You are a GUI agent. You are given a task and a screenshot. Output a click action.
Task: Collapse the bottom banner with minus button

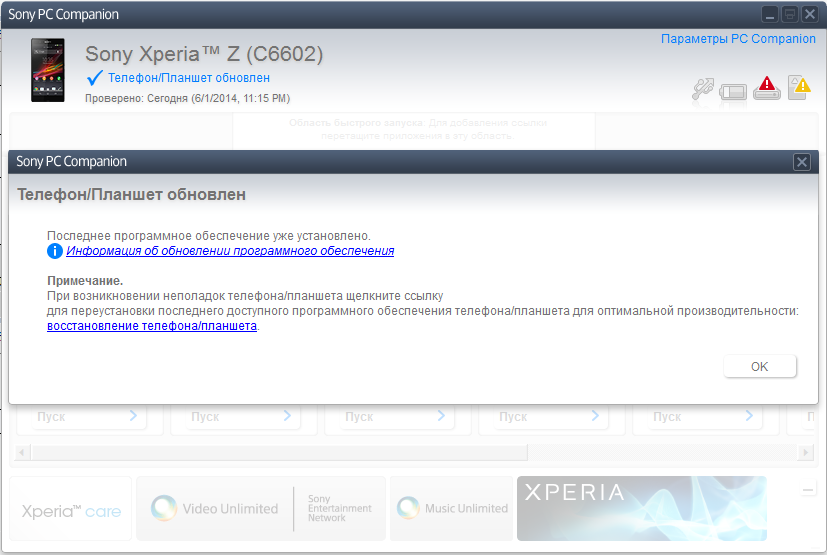coord(807,491)
